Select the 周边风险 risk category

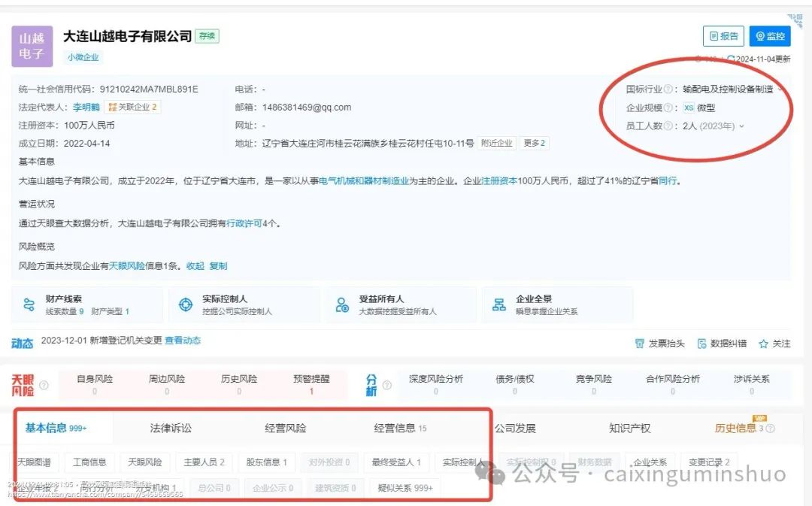[167, 384]
